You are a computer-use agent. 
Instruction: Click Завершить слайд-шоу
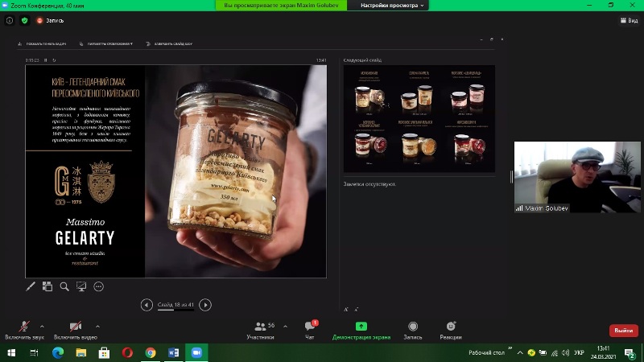tap(169, 43)
